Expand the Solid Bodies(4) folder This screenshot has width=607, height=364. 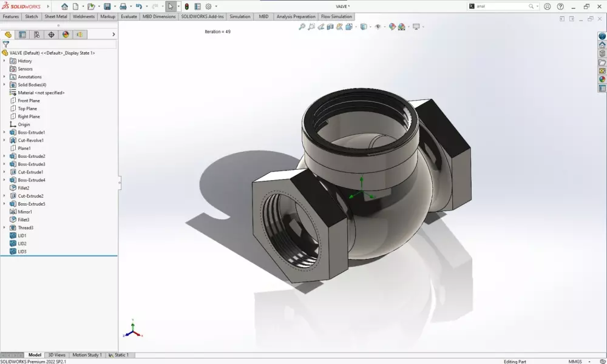click(x=5, y=84)
